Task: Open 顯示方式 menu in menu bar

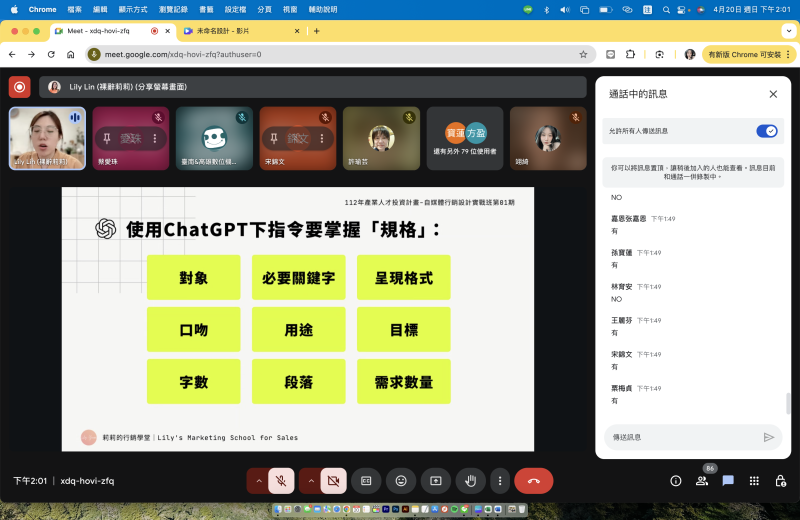Action: pos(133,9)
